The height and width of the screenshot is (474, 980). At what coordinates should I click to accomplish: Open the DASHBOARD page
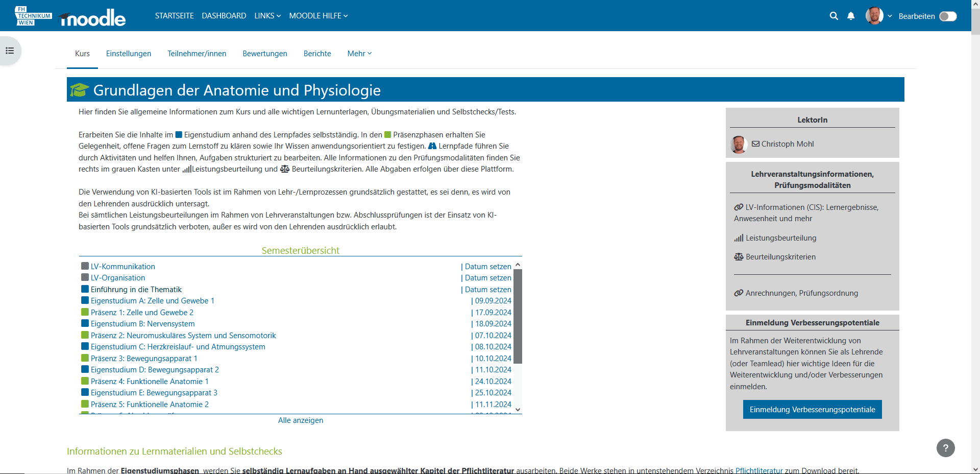point(224,16)
